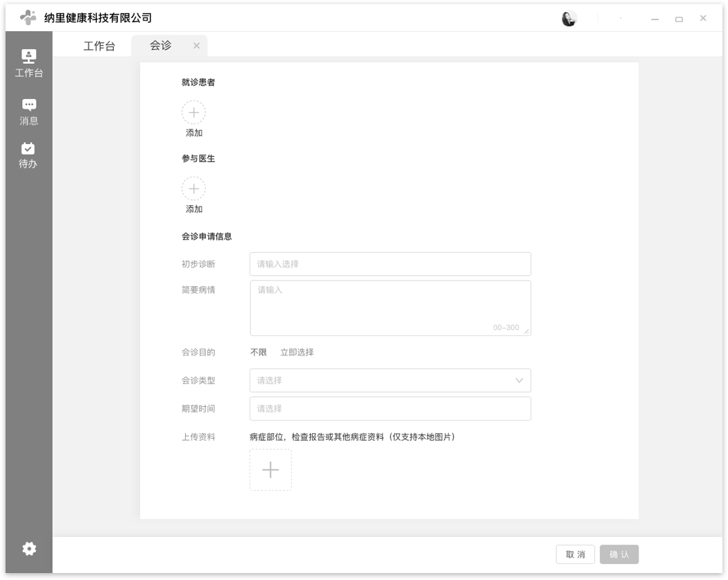
Task: Click the 添加 plus icon under 就诊患者
Action: point(193,112)
